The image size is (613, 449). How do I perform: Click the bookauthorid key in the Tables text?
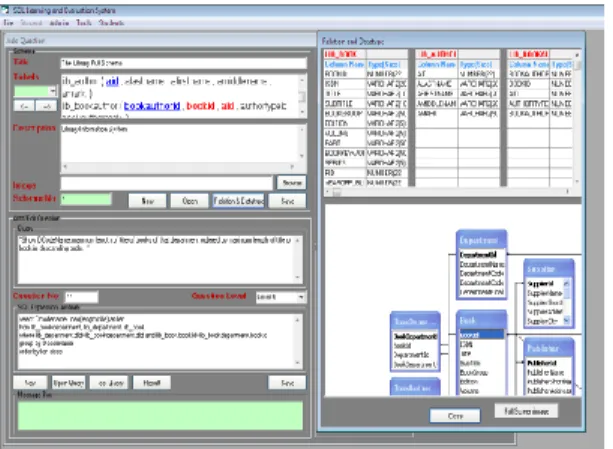pyautogui.click(x=152, y=106)
